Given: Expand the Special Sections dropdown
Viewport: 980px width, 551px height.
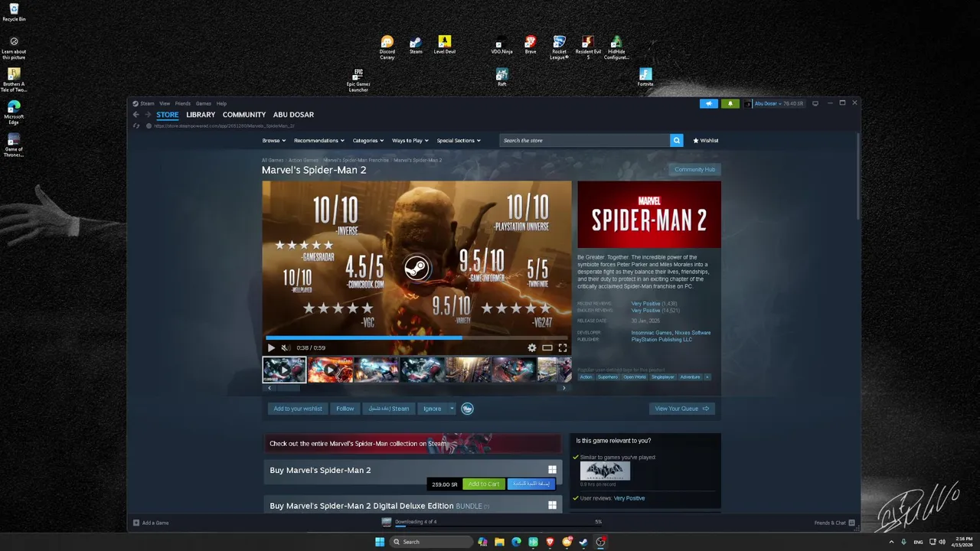Looking at the screenshot, I should 459,140.
